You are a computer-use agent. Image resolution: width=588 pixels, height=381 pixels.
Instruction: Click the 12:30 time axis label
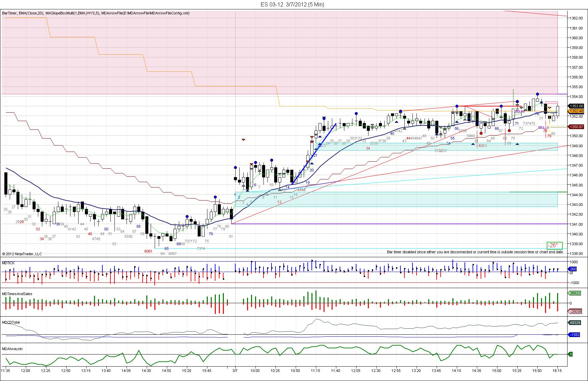[376, 371]
